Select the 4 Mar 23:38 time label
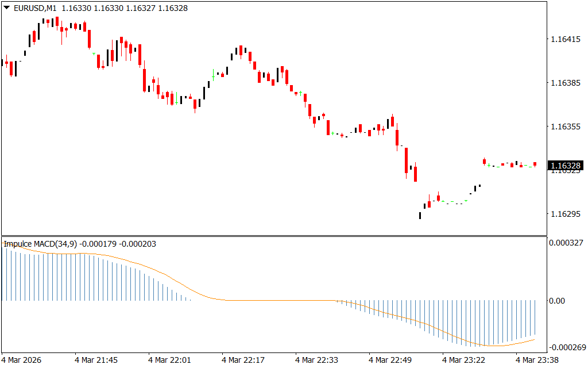The image size is (588, 368). click(x=537, y=360)
